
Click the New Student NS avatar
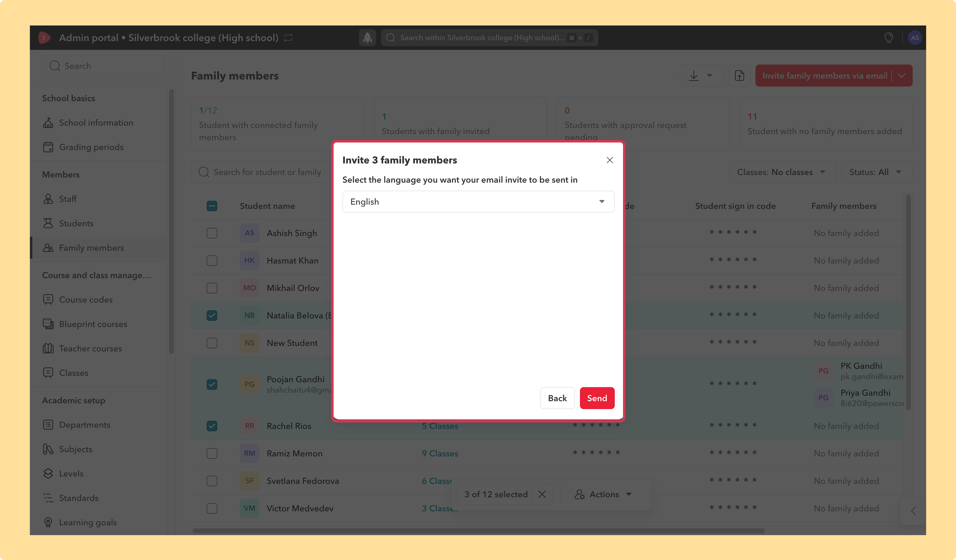pos(249,343)
